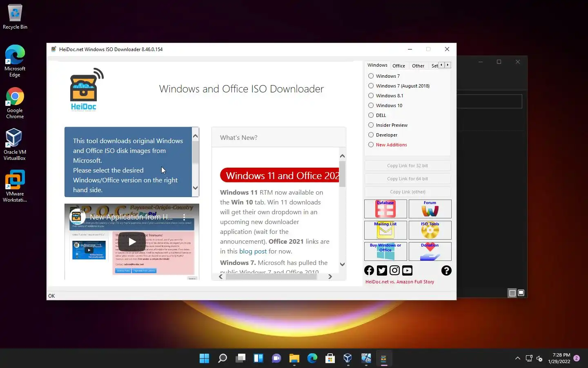Open the taskbar clock and date
This screenshot has height=368, width=588.
point(559,358)
